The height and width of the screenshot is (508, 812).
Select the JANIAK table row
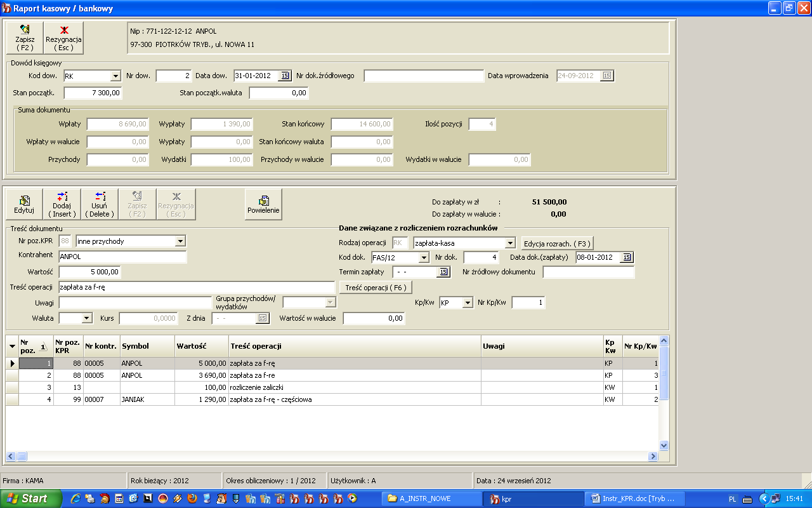332,399
